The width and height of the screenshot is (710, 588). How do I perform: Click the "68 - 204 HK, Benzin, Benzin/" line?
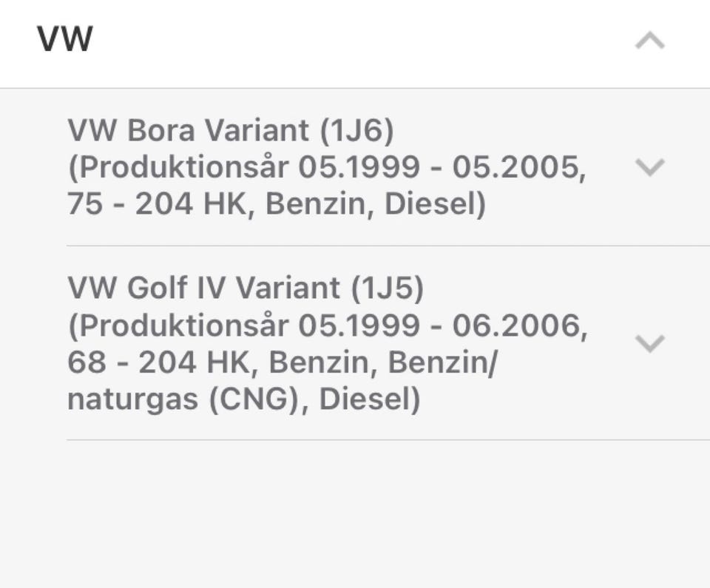tap(281, 362)
